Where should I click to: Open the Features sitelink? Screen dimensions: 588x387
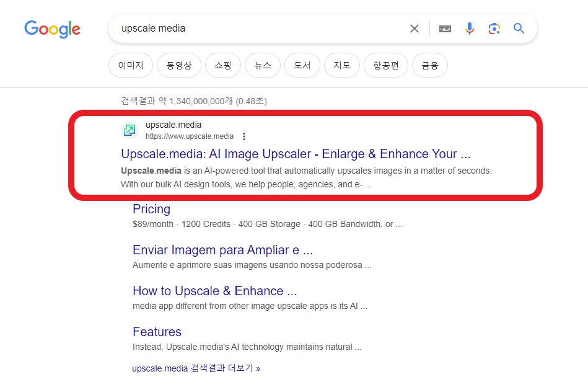157,332
